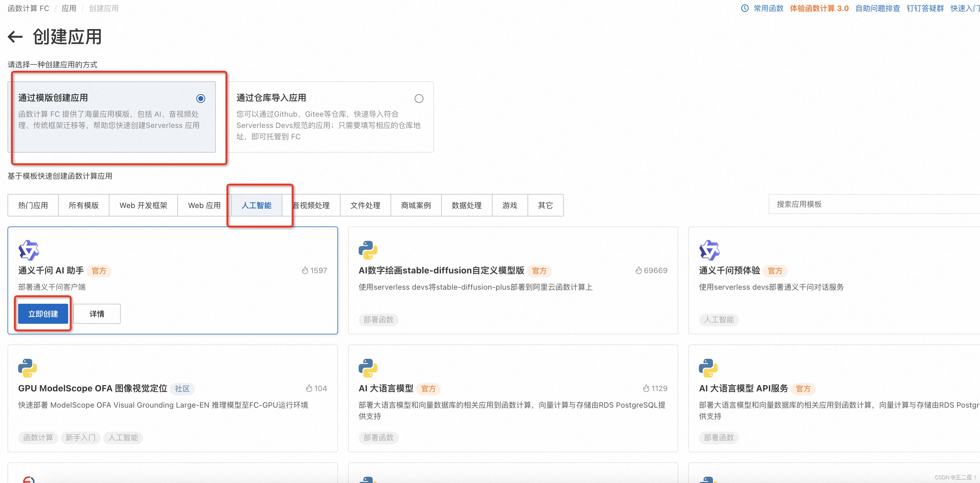Click 人工智能 tag on 通义千问预体验 card

pos(719,319)
